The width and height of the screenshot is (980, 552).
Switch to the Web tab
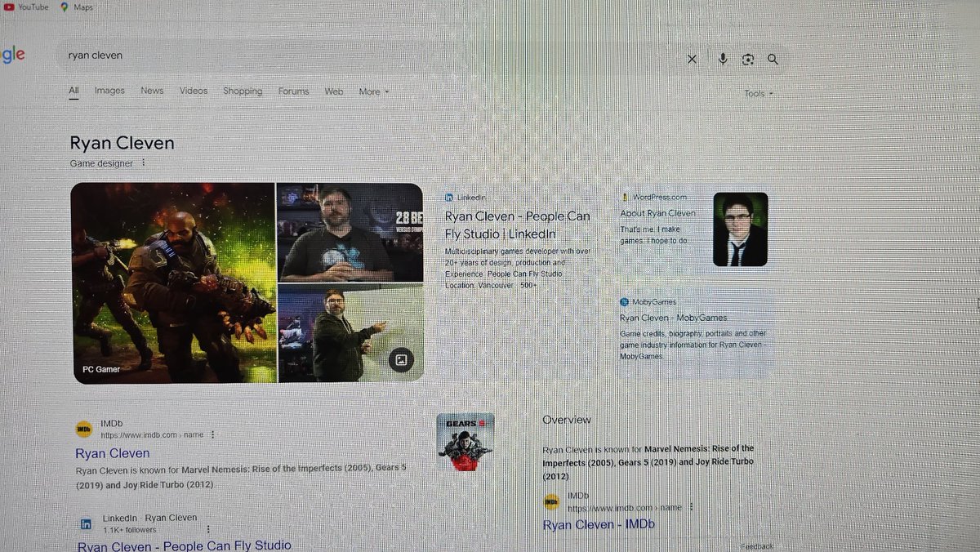tap(334, 91)
